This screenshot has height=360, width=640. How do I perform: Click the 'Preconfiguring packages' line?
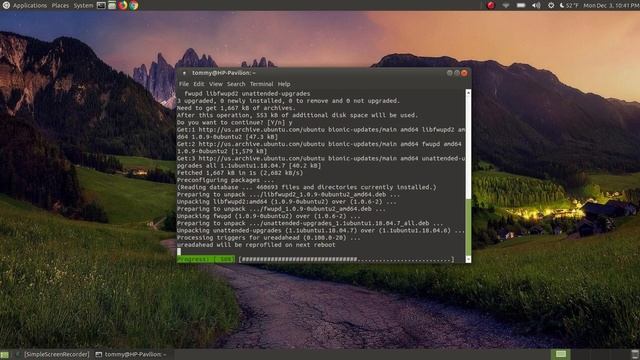(x=225, y=180)
